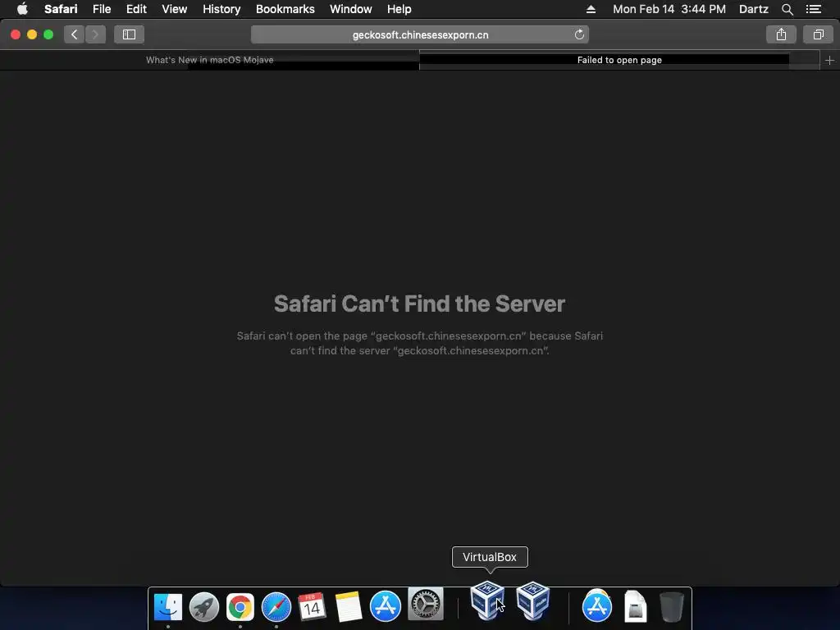This screenshot has height=630, width=840.
Task: Open the Bookmarks menu
Action: point(285,9)
